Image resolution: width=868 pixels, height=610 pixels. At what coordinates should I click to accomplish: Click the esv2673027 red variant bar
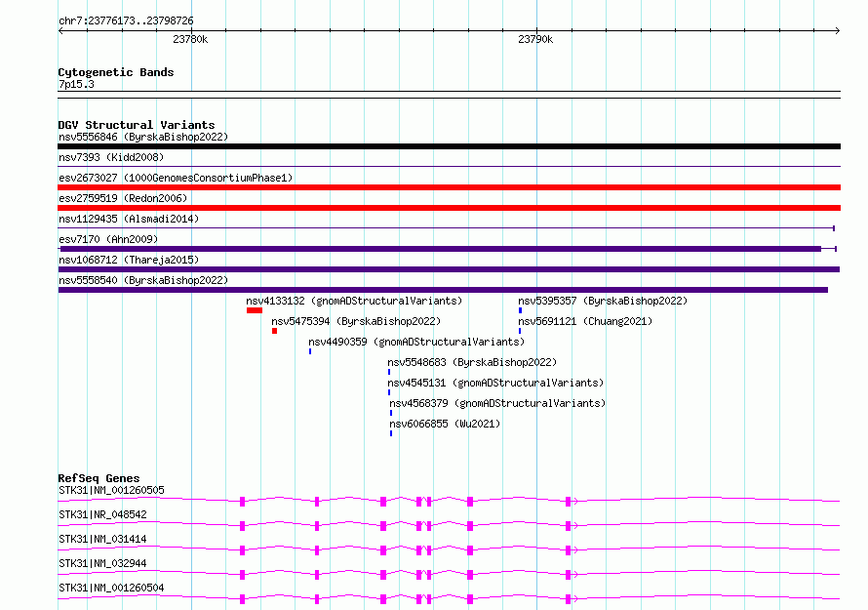coord(449,187)
